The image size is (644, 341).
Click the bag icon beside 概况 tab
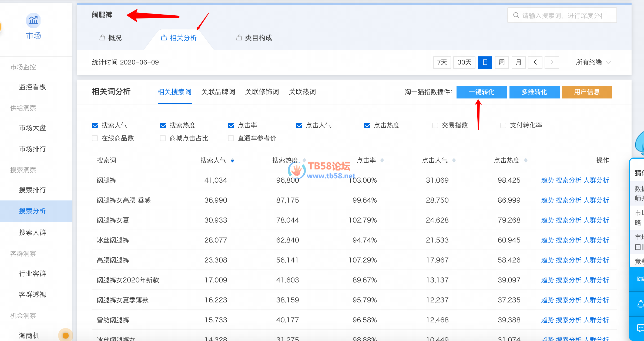click(x=102, y=38)
